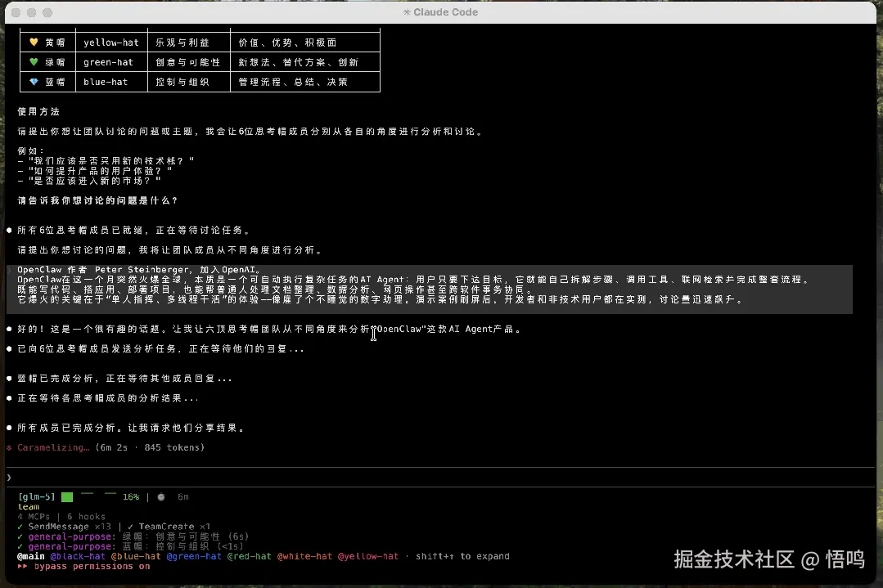Click the 16% context usage value
This screenshot has width=883, height=588.
[x=131, y=497]
